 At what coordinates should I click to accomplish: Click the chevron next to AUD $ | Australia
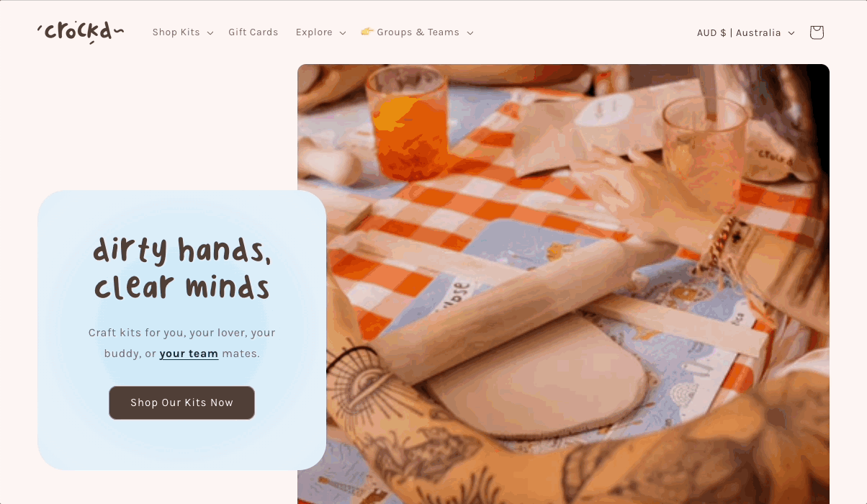pyautogui.click(x=791, y=33)
